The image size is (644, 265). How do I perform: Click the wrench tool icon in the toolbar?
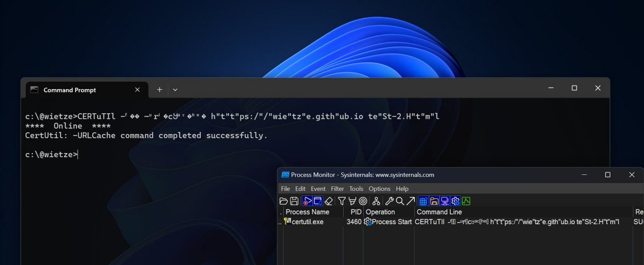(x=390, y=201)
